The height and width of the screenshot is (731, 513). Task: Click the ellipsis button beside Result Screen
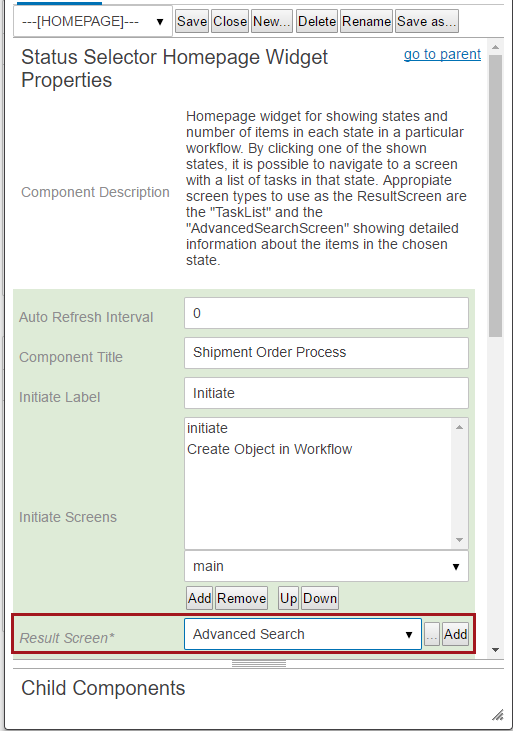click(x=432, y=634)
